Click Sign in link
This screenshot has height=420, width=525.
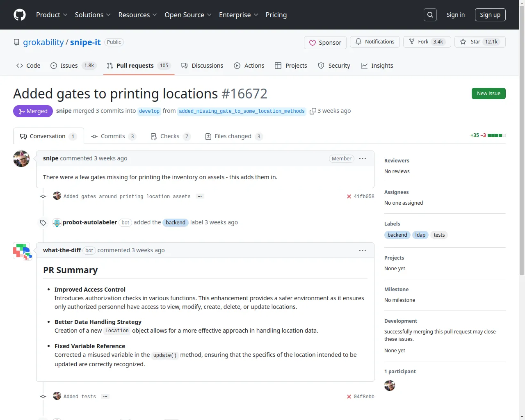[456, 15]
